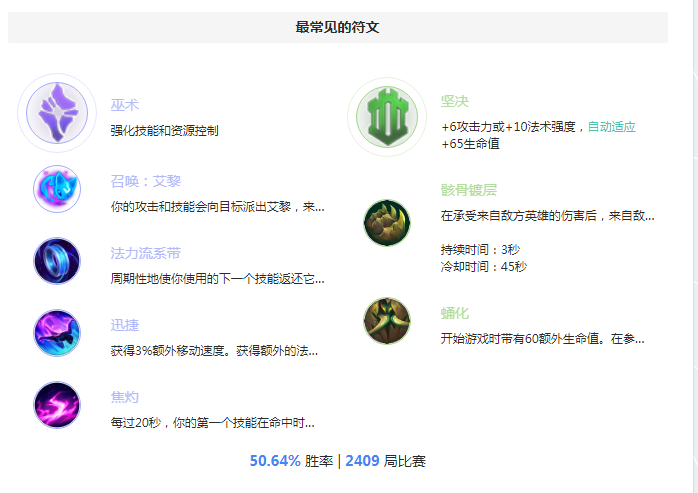Select the 法力流系带 rune title
698x493 pixels.
coord(146,253)
